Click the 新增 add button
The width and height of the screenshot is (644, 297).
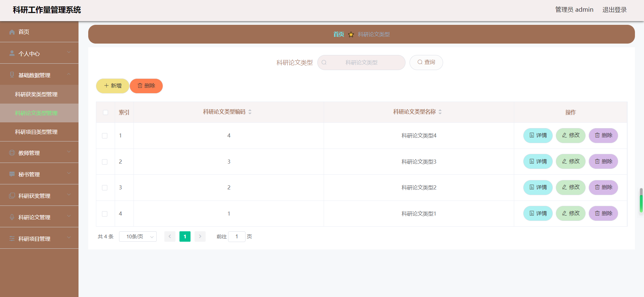tap(113, 86)
